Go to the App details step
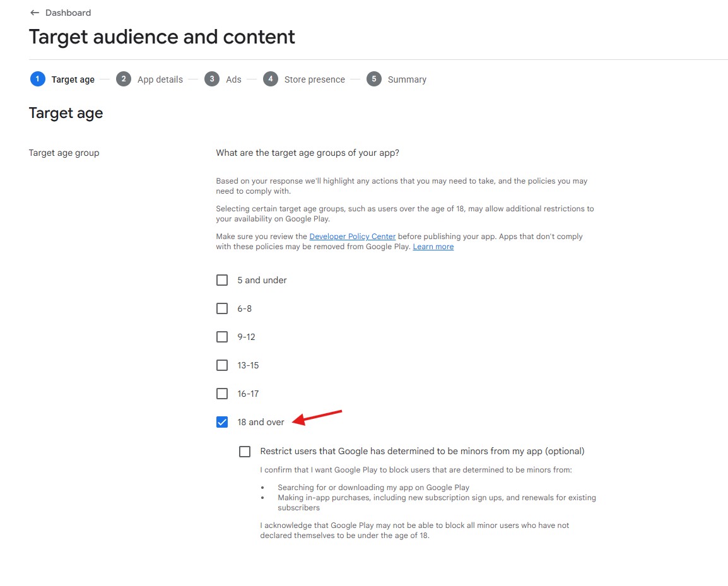The width and height of the screenshot is (728, 586). pos(160,79)
